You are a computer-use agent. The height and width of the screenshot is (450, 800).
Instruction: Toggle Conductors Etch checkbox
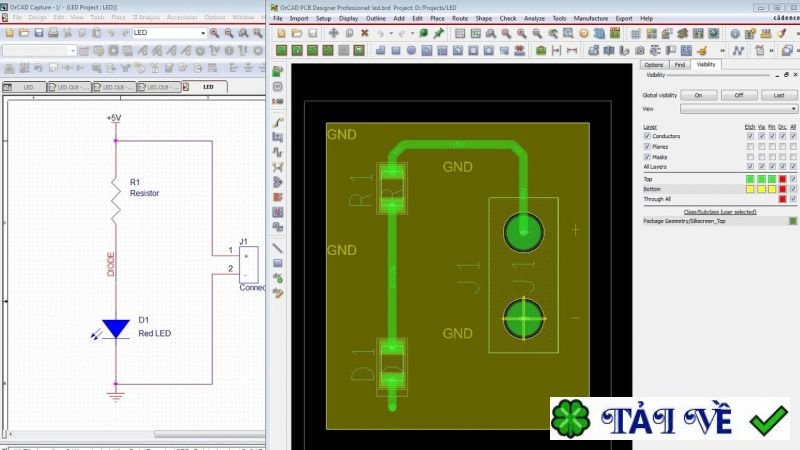(x=750, y=136)
